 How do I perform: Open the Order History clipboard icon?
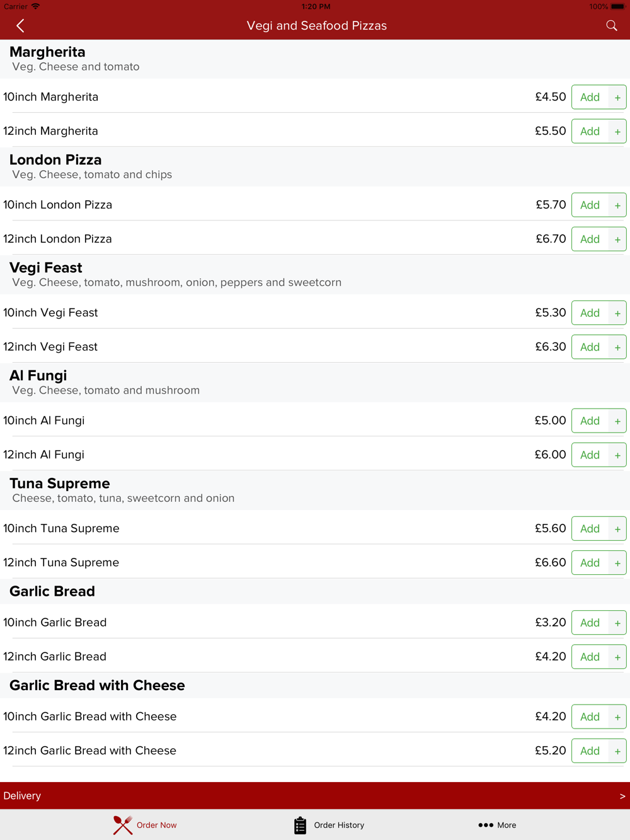pos(300,825)
